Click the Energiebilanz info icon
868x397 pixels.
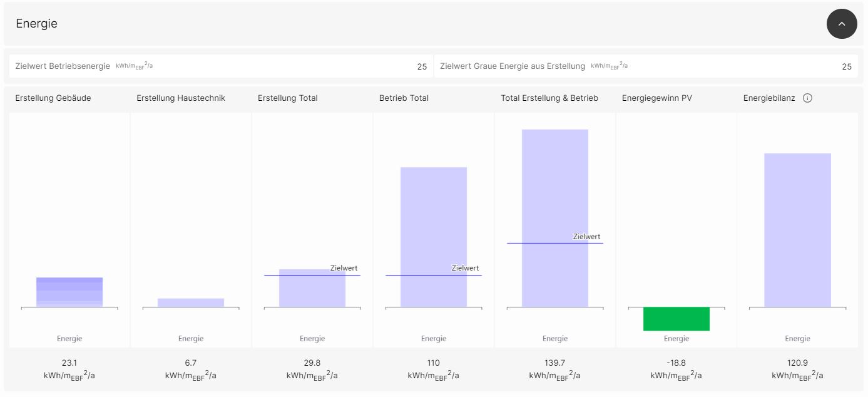807,98
